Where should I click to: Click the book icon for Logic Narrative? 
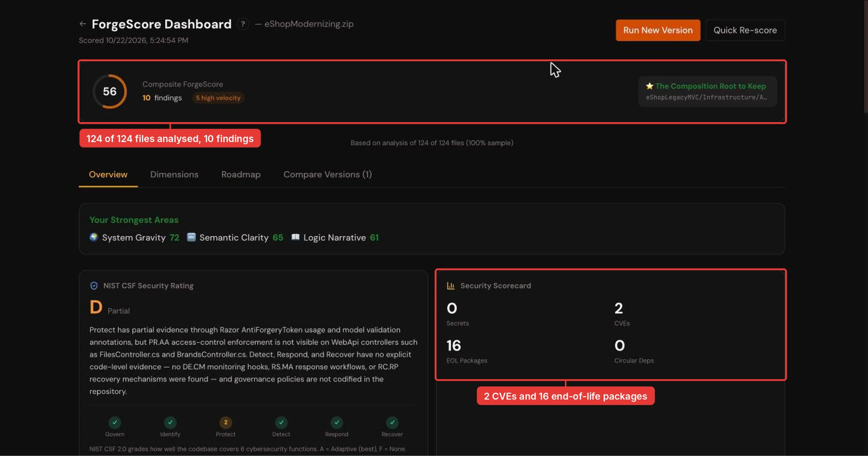(295, 237)
